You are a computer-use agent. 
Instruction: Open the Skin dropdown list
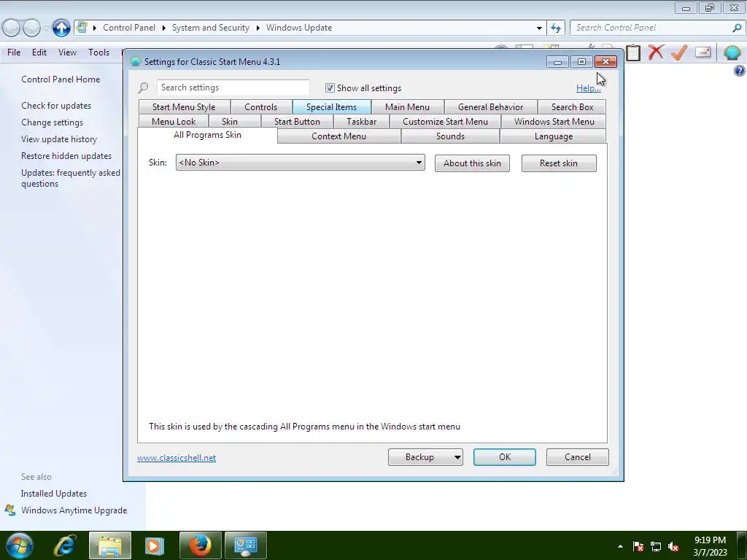[x=300, y=163]
